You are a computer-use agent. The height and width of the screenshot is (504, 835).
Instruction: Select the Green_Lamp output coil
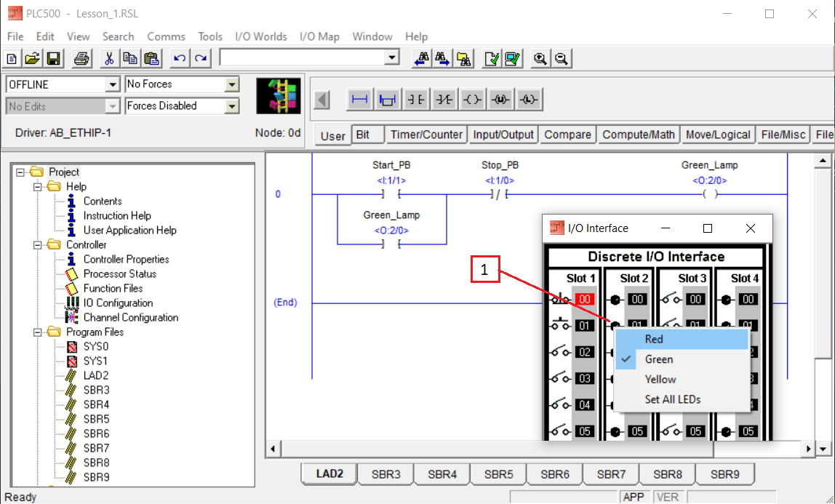point(710,194)
